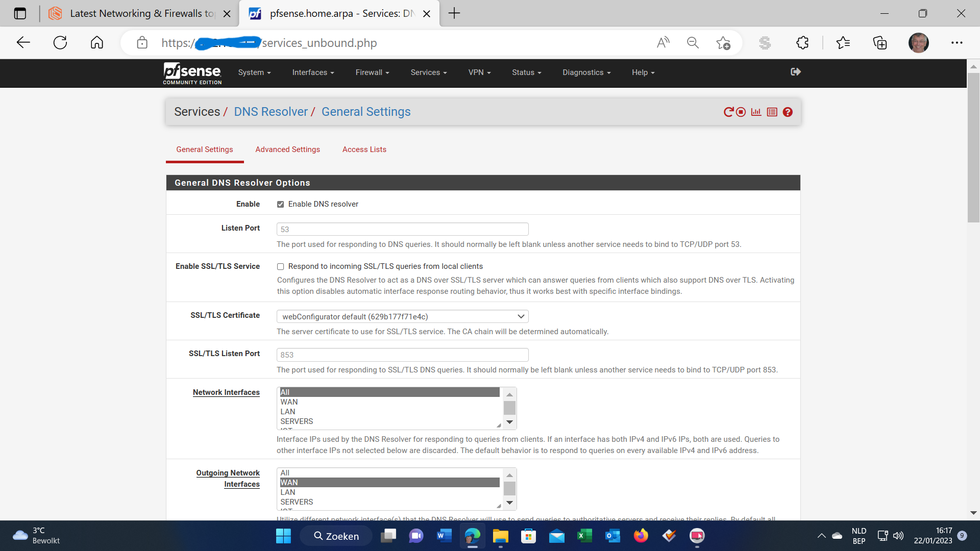Open Windows Start menu
Screen dimensions: 980x551
click(283, 536)
